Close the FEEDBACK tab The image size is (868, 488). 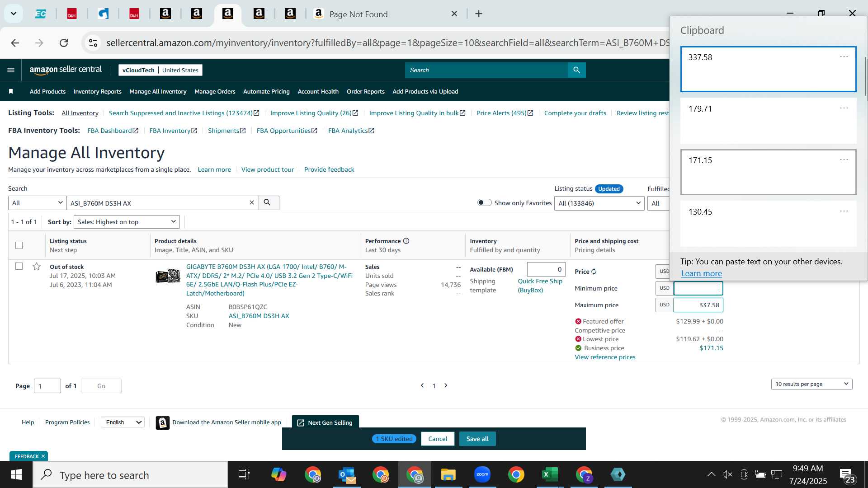tap(43, 456)
